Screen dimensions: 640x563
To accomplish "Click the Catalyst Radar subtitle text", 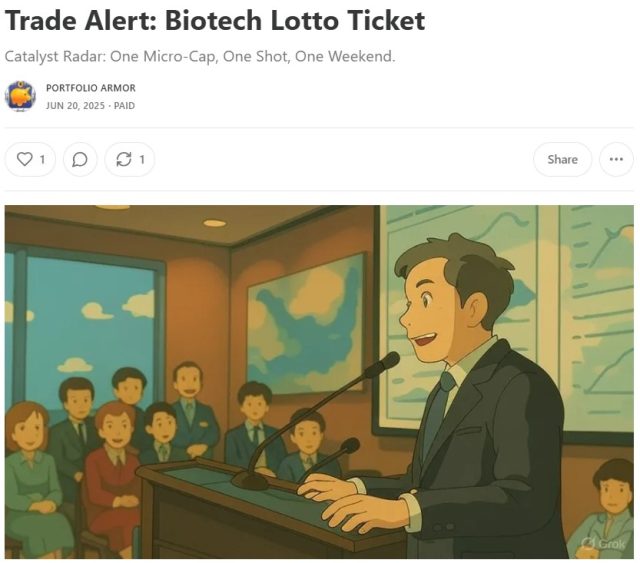I will click(200, 56).
